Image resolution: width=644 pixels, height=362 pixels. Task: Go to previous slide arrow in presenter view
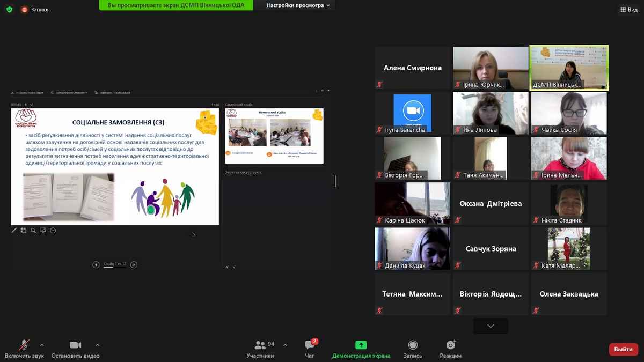(96, 264)
